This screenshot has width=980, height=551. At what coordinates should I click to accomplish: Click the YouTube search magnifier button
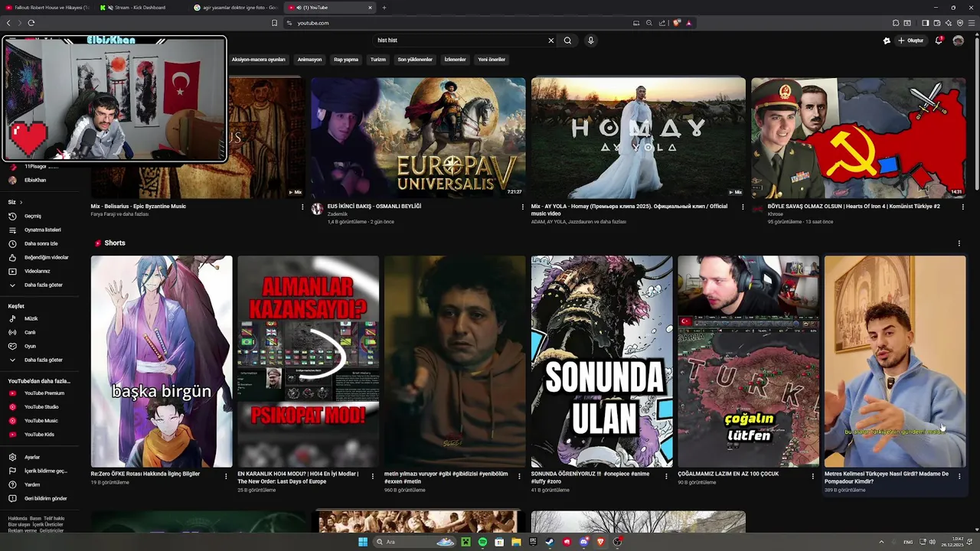click(567, 41)
